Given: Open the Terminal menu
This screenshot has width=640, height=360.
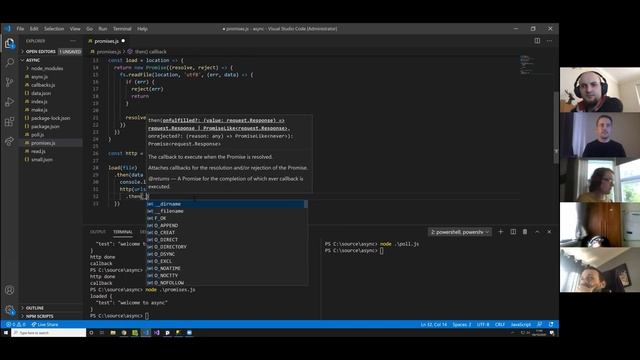Looking at the screenshot, I should (x=122, y=29).
